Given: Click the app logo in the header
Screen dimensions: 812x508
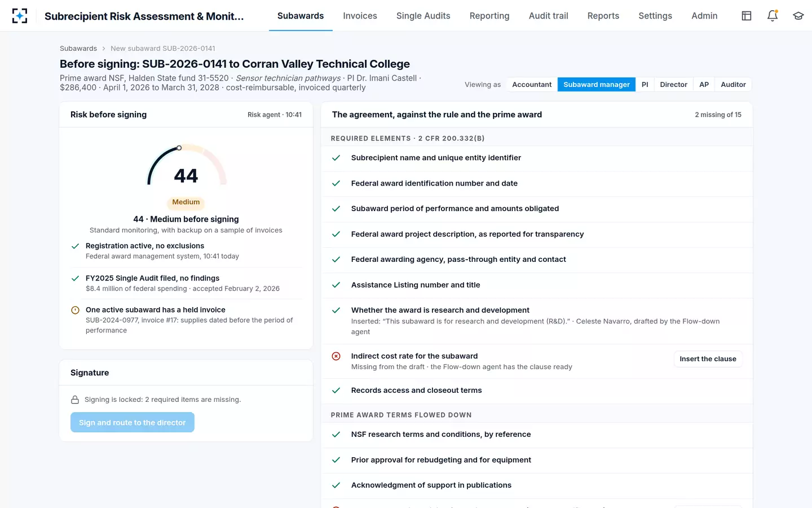Looking at the screenshot, I should [x=20, y=16].
